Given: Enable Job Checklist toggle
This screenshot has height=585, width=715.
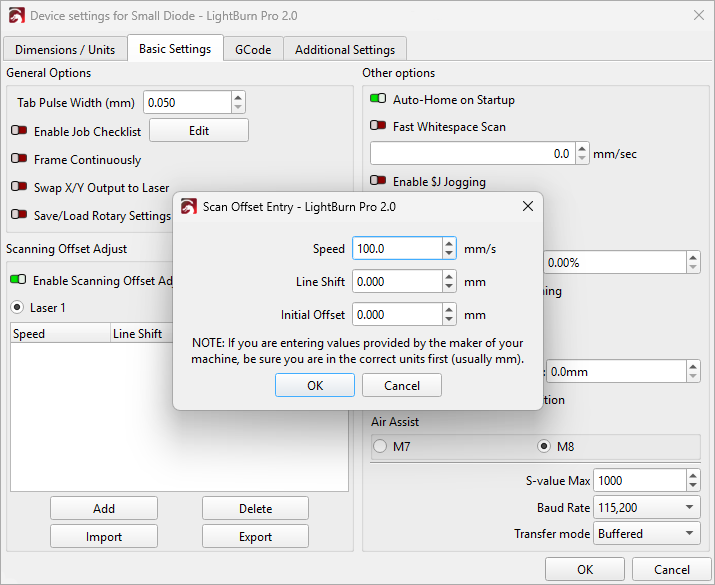Looking at the screenshot, I should (19, 131).
